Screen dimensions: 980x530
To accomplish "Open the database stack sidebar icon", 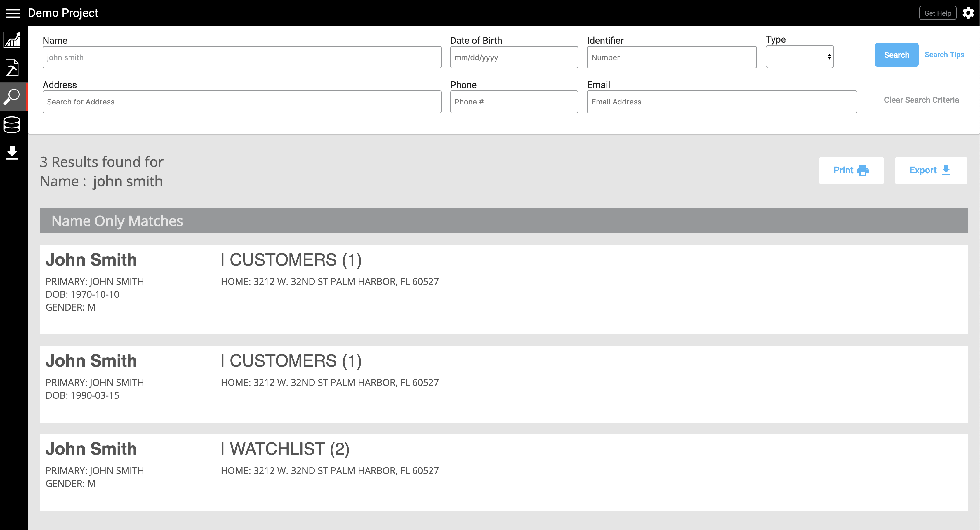I will click(x=12, y=125).
